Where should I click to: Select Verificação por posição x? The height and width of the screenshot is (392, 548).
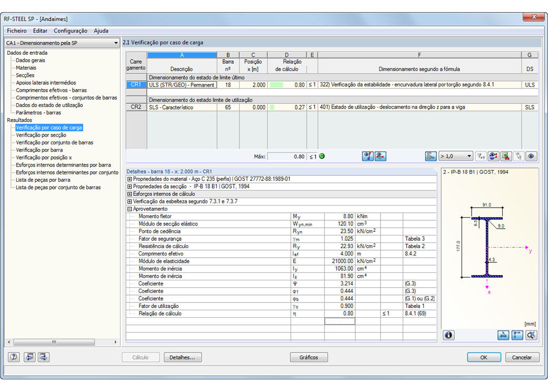coord(44,158)
